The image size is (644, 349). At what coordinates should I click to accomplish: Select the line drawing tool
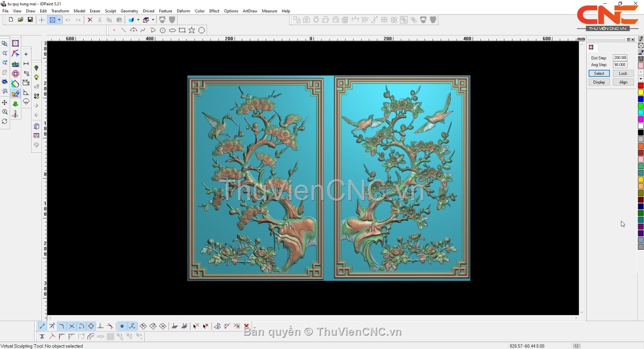click(x=123, y=30)
